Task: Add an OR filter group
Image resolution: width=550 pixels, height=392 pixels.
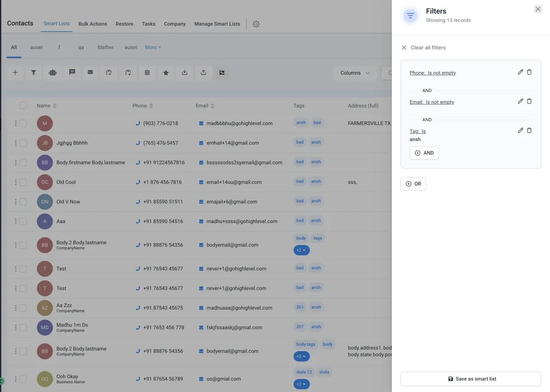Action: pos(413,184)
